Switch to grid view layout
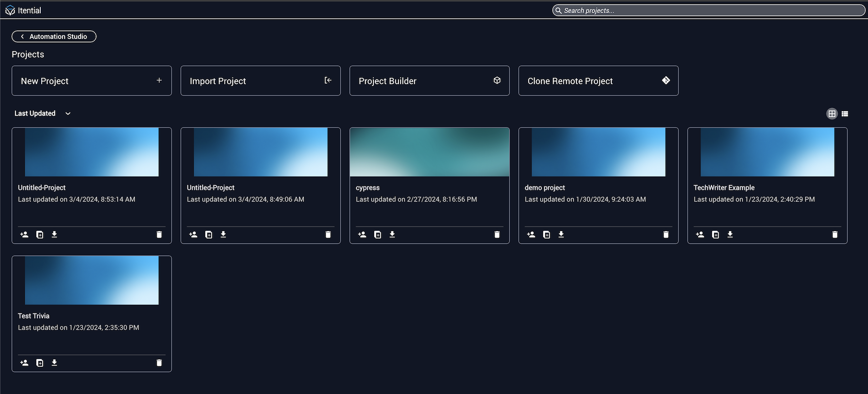Screen dimensions: 868x394 click(832, 114)
